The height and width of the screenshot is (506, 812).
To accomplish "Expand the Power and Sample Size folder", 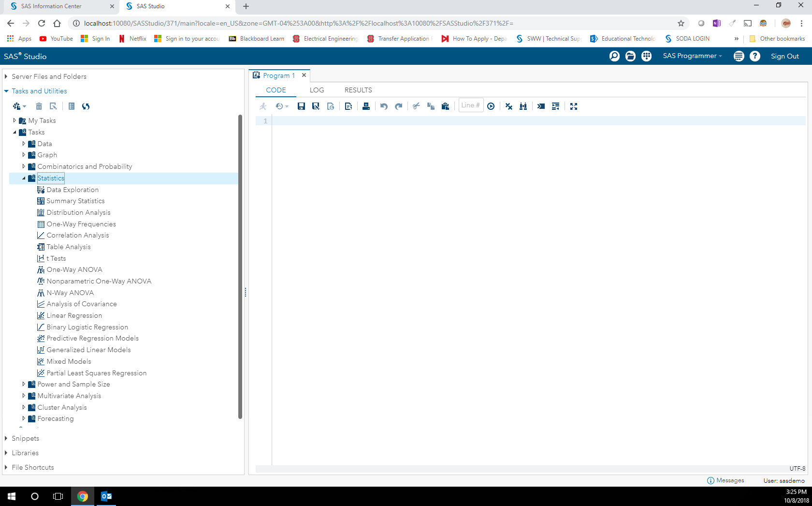I will (x=24, y=384).
